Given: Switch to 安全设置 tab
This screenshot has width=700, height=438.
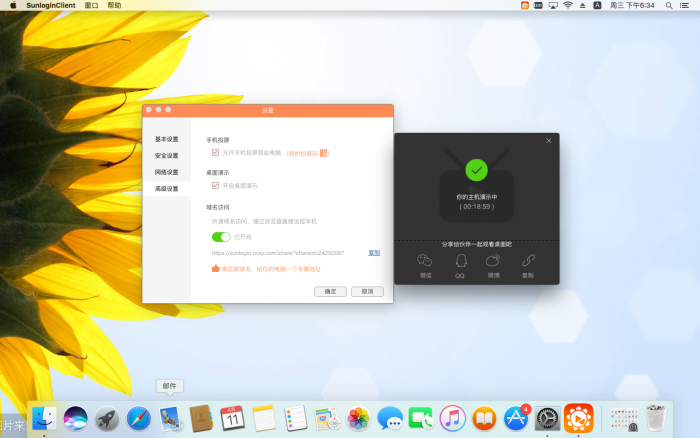Looking at the screenshot, I should 167,156.
